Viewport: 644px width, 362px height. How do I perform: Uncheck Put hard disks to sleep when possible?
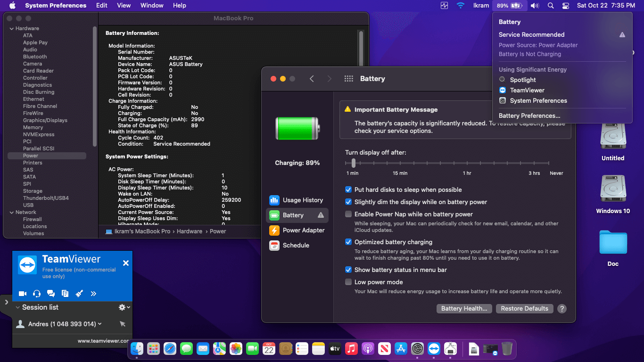(x=348, y=190)
